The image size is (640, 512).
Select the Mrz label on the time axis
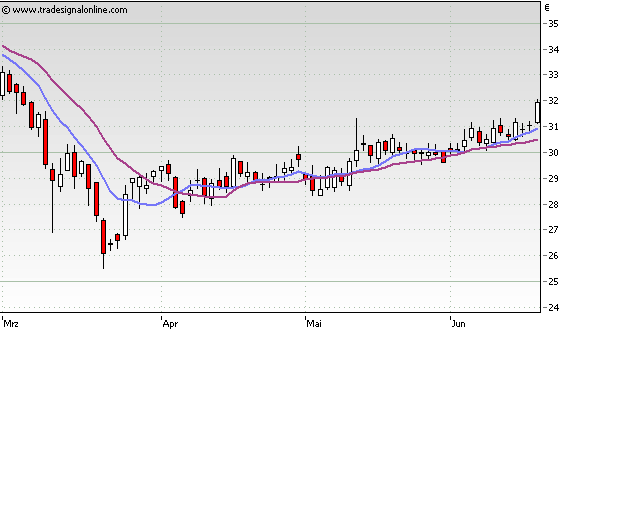point(12,324)
